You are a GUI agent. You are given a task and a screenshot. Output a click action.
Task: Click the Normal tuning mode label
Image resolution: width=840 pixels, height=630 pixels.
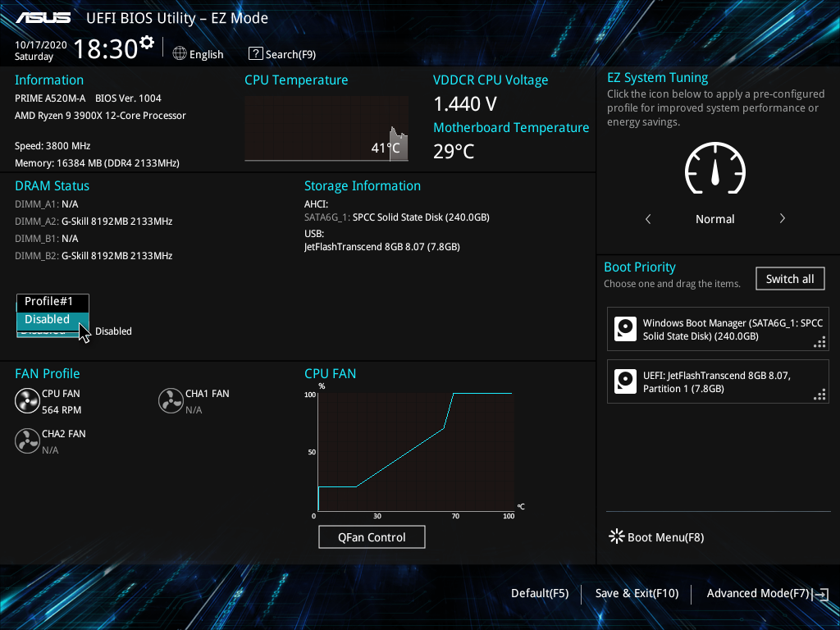(715, 218)
